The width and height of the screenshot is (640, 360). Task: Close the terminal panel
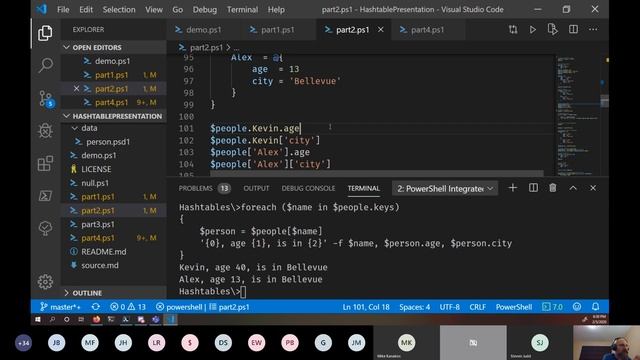click(x=593, y=188)
